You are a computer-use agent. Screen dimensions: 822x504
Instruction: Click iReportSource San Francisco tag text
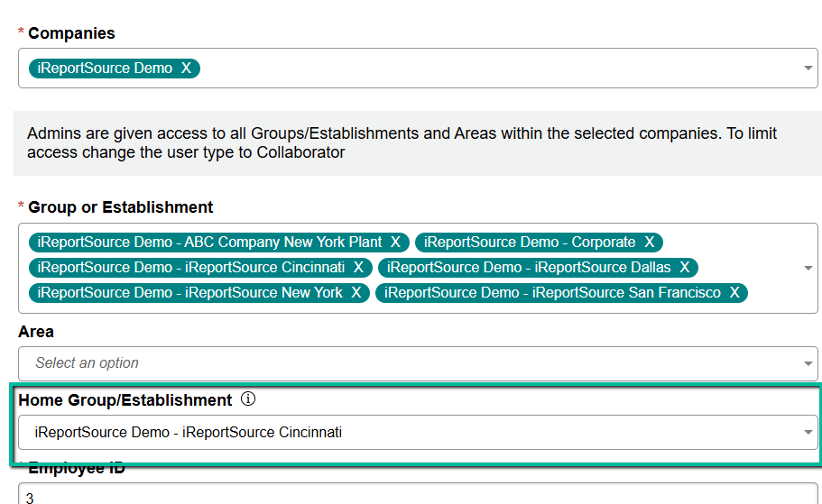click(x=552, y=292)
